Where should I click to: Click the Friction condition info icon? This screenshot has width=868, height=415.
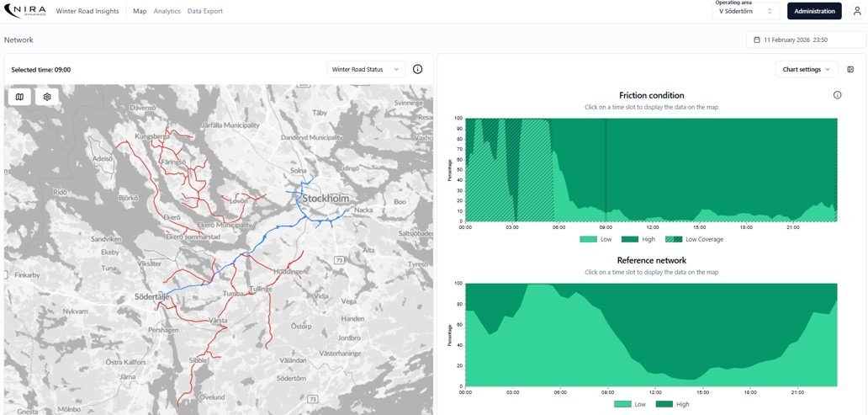837,95
